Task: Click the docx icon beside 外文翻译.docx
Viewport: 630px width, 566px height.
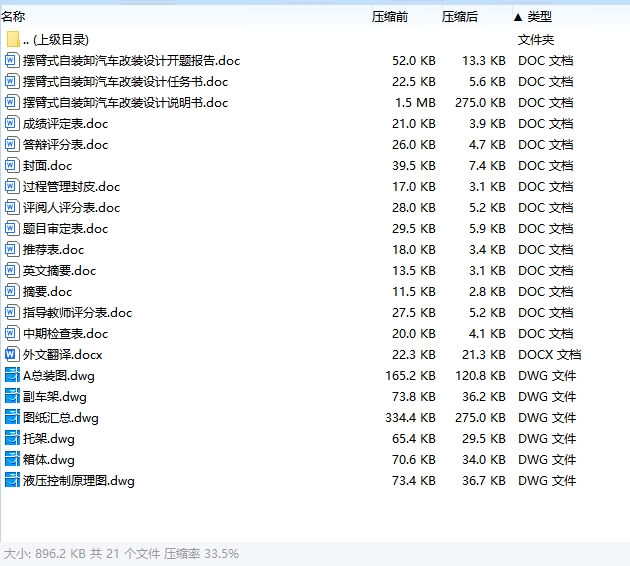Action: click(x=12, y=354)
